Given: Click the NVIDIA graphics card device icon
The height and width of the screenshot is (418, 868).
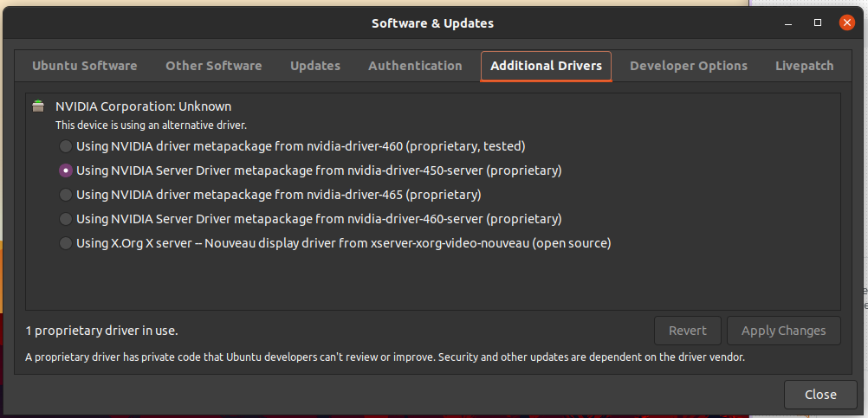Looking at the screenshot, I should point(38,106).
